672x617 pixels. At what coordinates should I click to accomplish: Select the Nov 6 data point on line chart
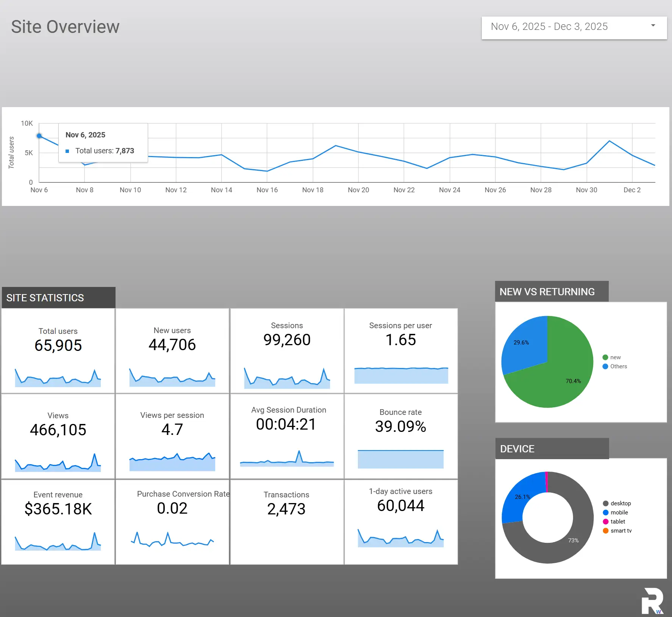39,136
